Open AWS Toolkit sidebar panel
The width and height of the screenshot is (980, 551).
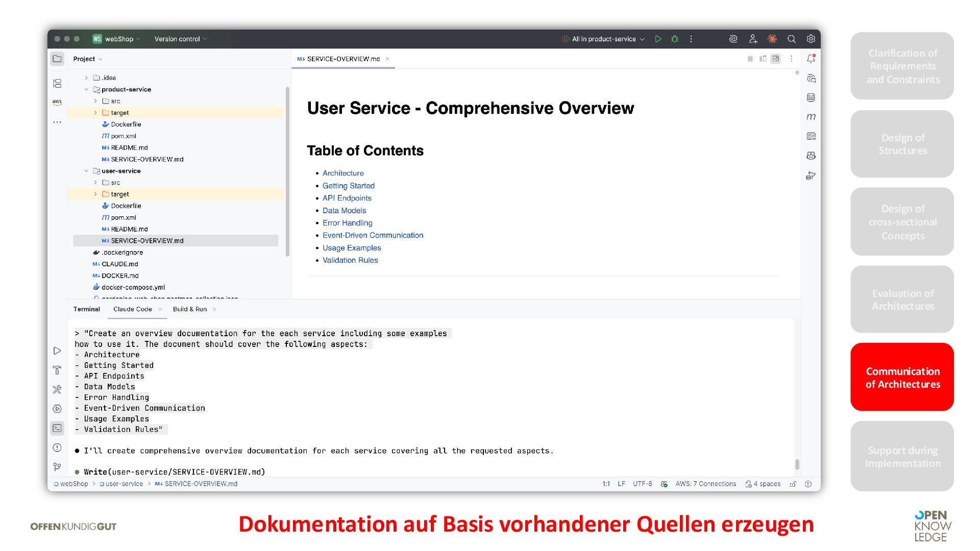pos(57,102)
